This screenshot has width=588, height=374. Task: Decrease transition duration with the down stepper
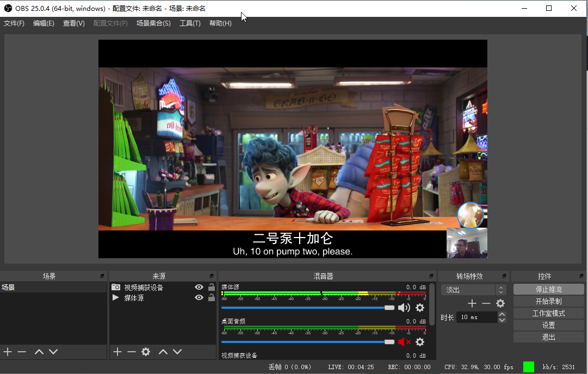click(x=502, y=320)
